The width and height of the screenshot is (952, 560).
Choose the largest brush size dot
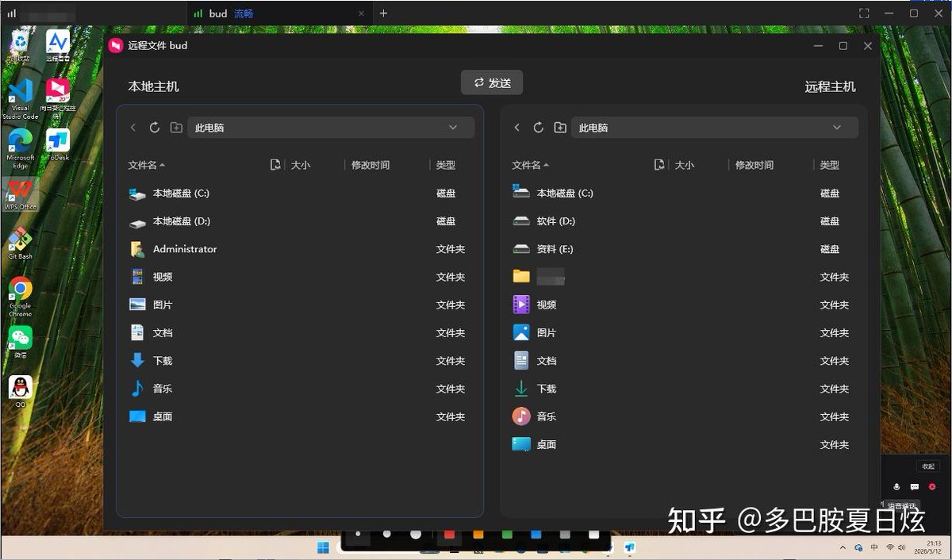click(x=416, y=535)
